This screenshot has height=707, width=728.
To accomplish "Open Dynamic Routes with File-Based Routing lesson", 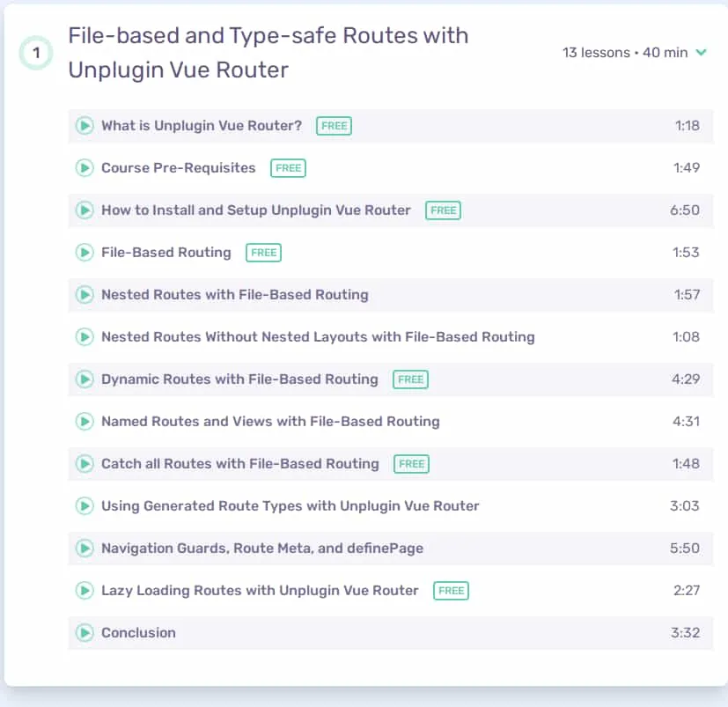I will coord(239,379).
